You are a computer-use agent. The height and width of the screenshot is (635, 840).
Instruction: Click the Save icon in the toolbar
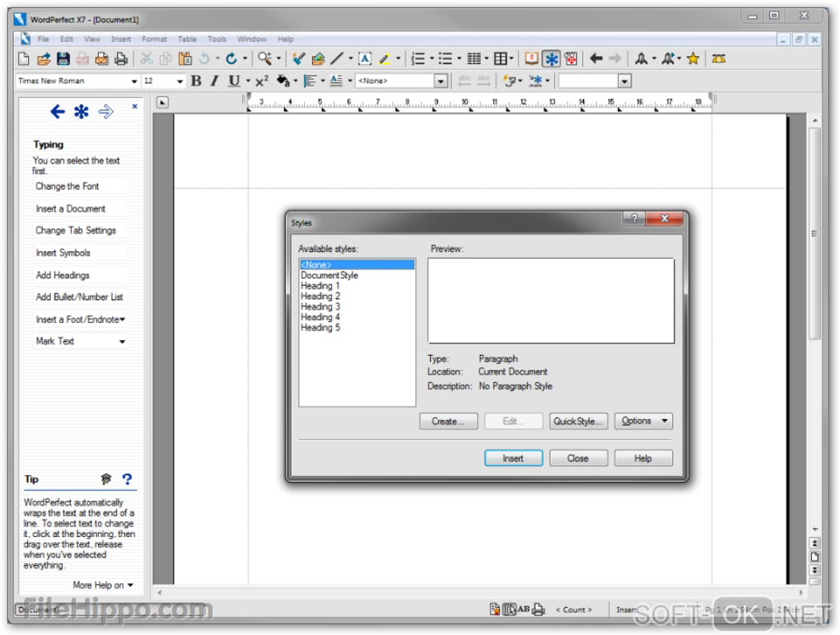(63, 58)
